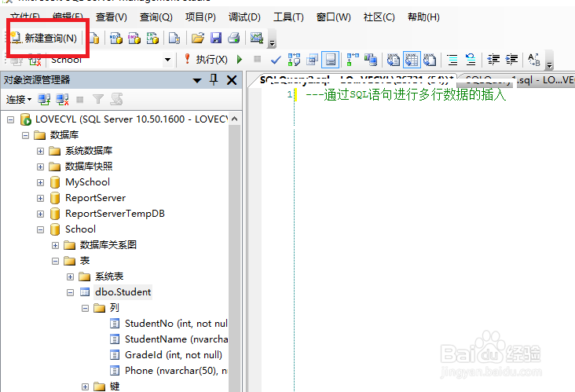Viewport: 575px width, 392px height.
Task: Expand the ReportServer database node
Action: [x=40, y=199]
